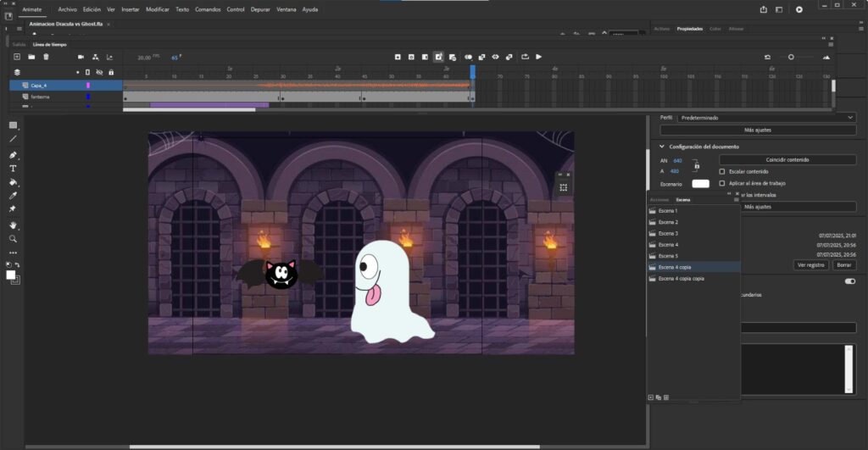The height and width of the screenshot is (450, 868).
Task: Open the Modificar menu
Action: 157,9
